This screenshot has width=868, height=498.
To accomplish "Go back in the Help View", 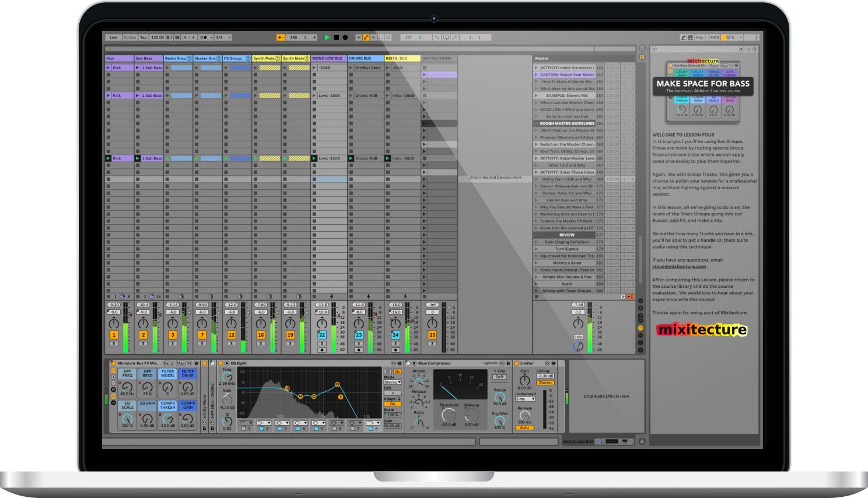I will coord(741,49).
